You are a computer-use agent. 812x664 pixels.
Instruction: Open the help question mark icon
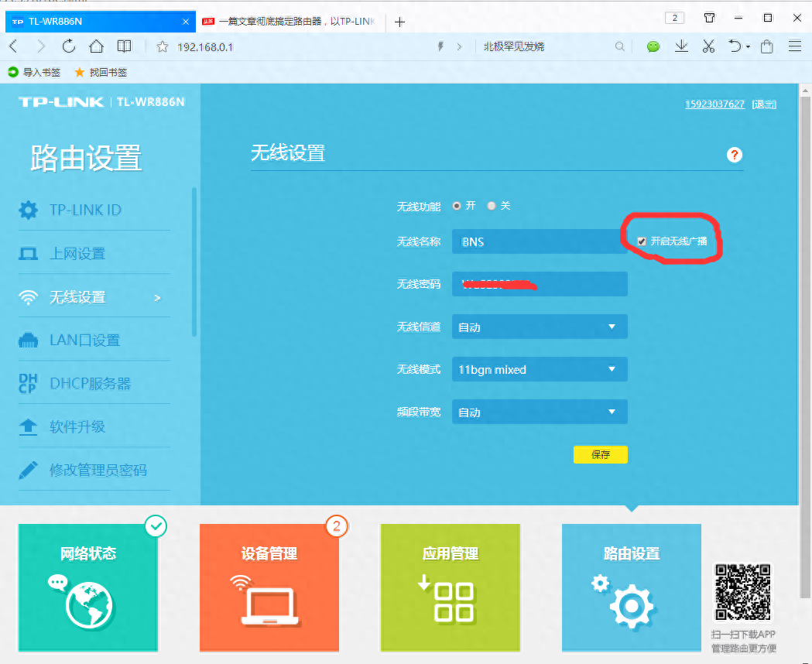click(x=734, y=155)
